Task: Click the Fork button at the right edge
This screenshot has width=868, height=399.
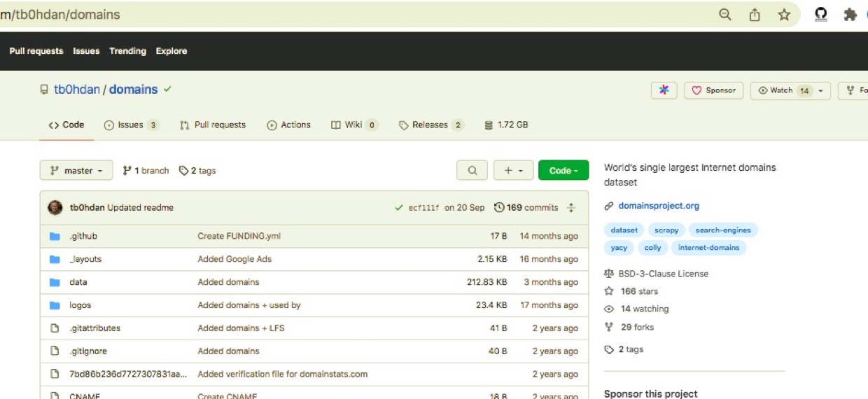Action: (x=853, y=90)
